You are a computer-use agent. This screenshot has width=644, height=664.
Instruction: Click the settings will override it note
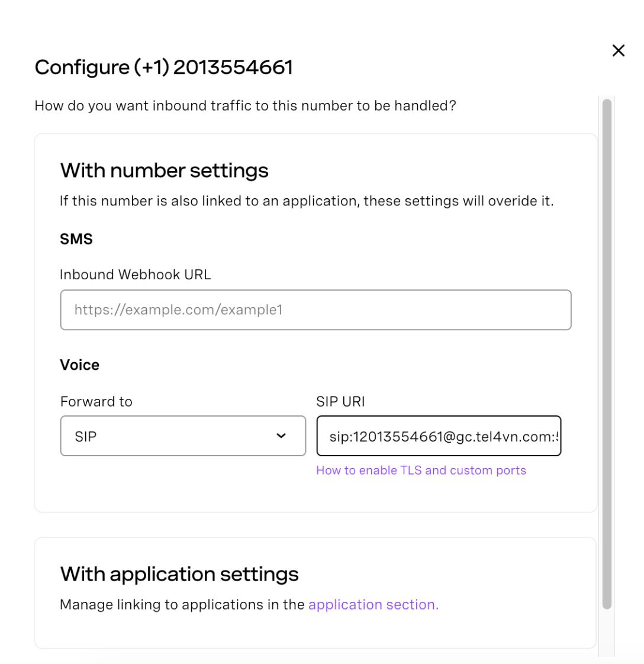[x=307, y=201]
